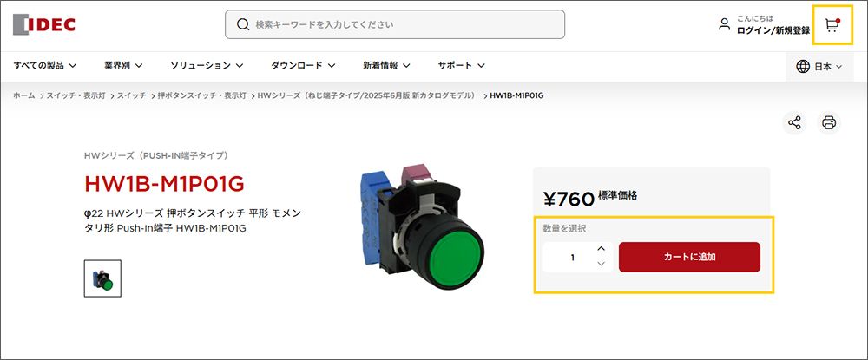Open the shopping cart icon

832,25
